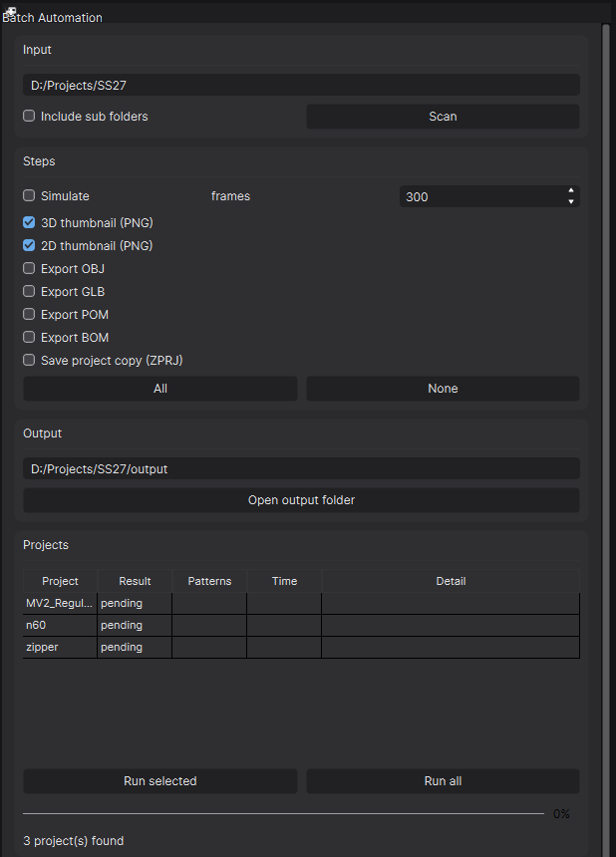Tick the Export BOM checkbox
616x857 pixels.
pyautogui.click(x=29, y=337)
